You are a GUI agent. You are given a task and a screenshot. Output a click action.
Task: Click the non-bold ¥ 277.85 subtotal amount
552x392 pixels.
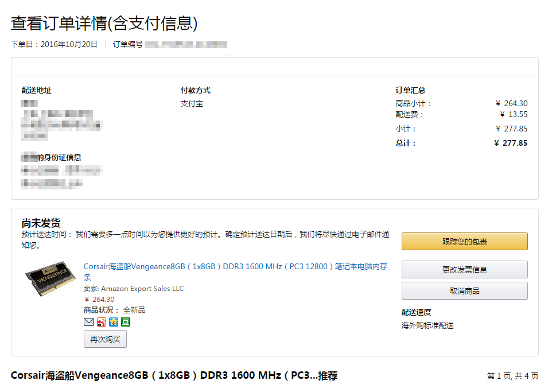point(511,129)
